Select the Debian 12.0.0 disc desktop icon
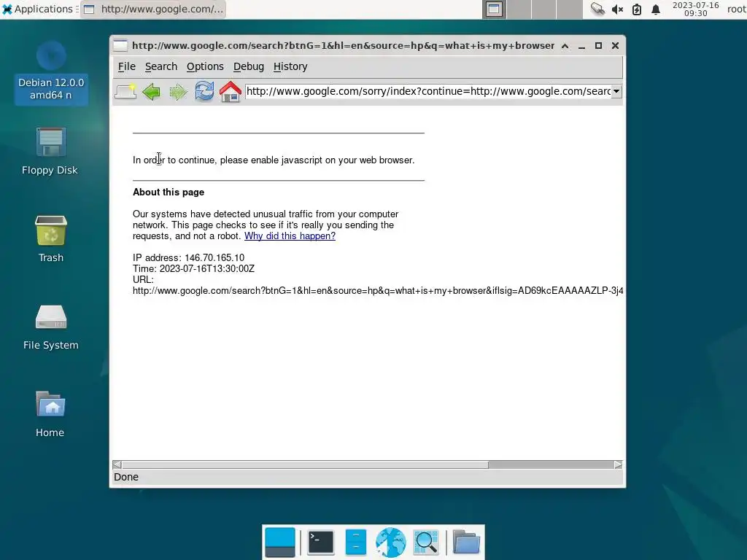The image size is (747, 560). coord(51,71)
